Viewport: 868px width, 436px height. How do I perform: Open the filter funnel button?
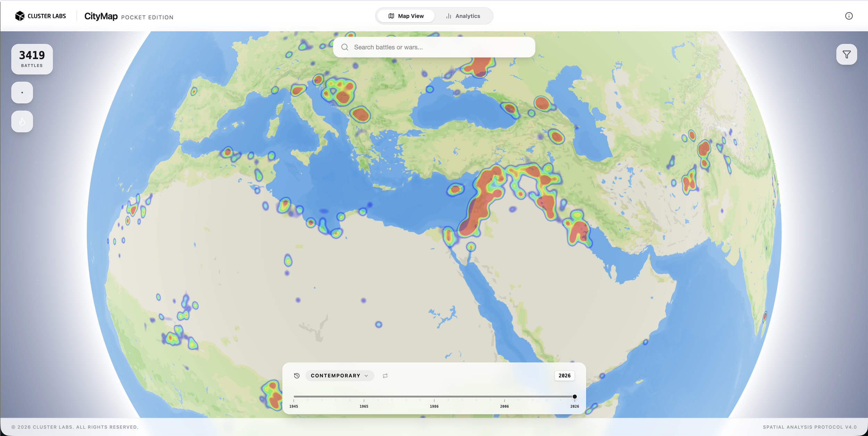click(x=846, y=55)
